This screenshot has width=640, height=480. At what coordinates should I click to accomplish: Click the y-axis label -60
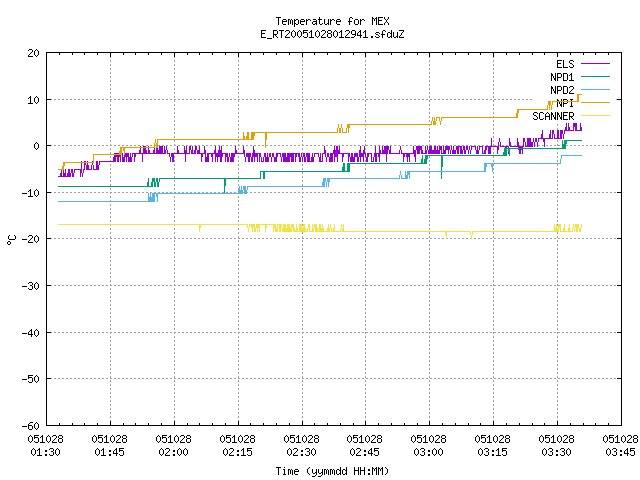coord(31,426)
